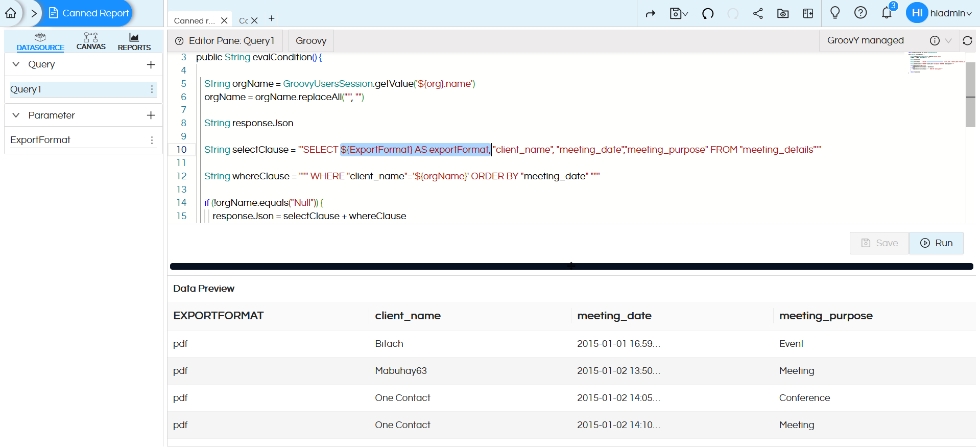Image resolution: width=980 pixels, height=448 pixels.
Task: Run the query
Action: (936, 243)
